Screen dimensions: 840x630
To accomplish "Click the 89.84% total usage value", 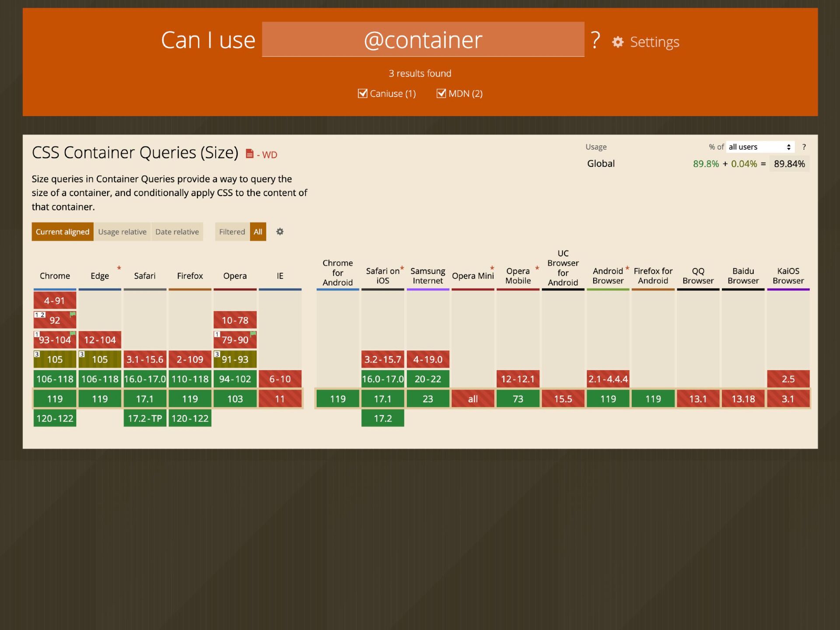I will pos(789,164).
